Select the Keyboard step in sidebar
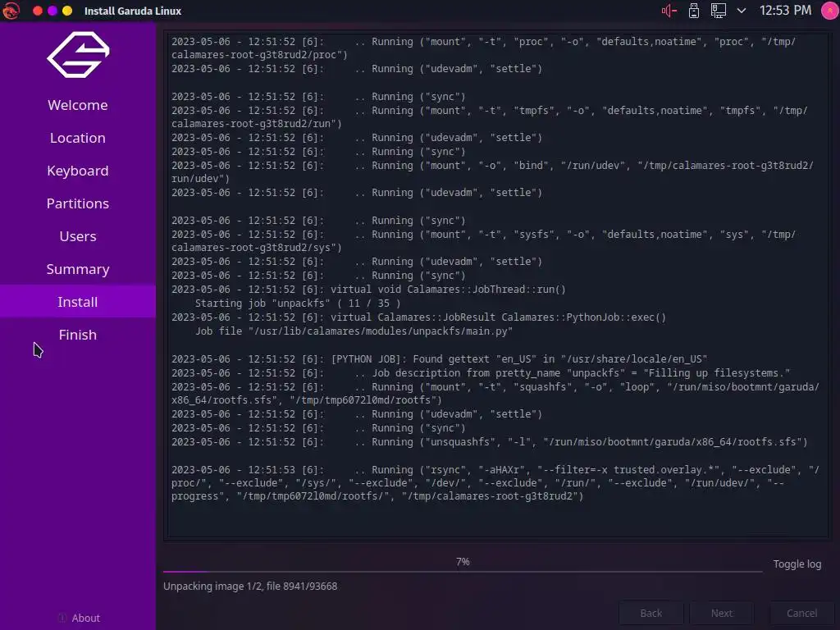Screen dimensions: 840x630 tap(78, 171)
